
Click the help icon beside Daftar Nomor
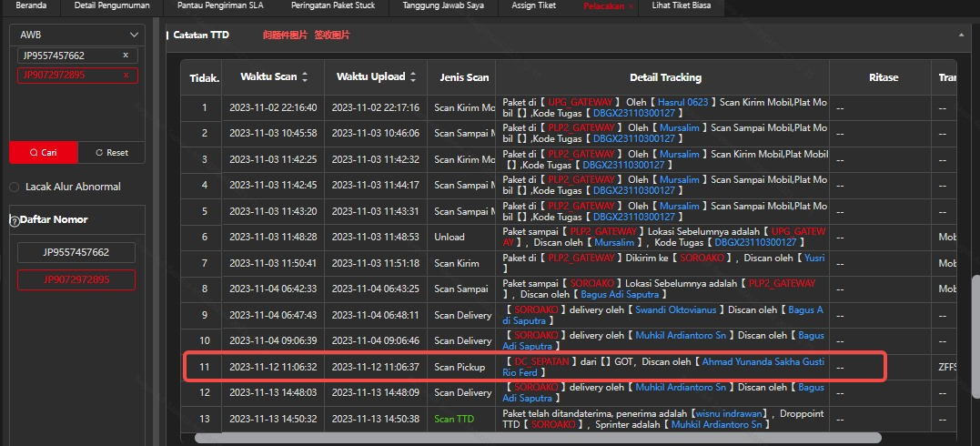[15, 221]
